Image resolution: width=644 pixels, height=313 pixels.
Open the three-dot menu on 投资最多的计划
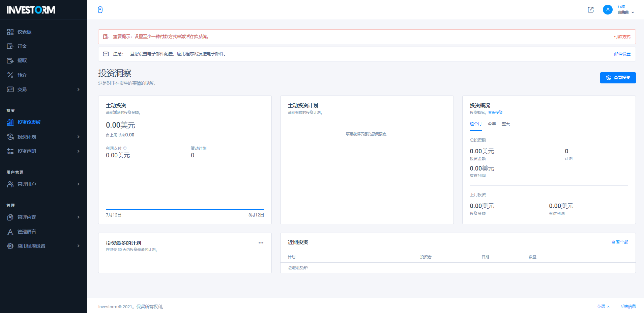(261, 243)
